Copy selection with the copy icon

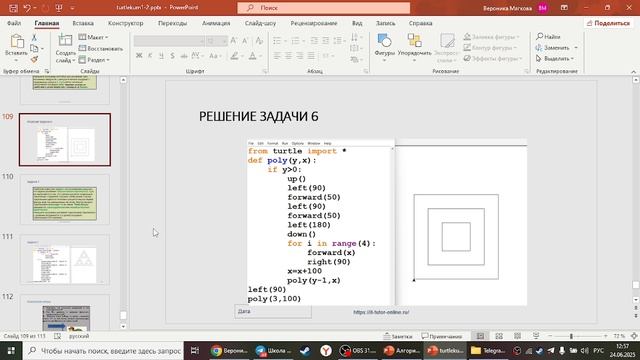(34, 49)
